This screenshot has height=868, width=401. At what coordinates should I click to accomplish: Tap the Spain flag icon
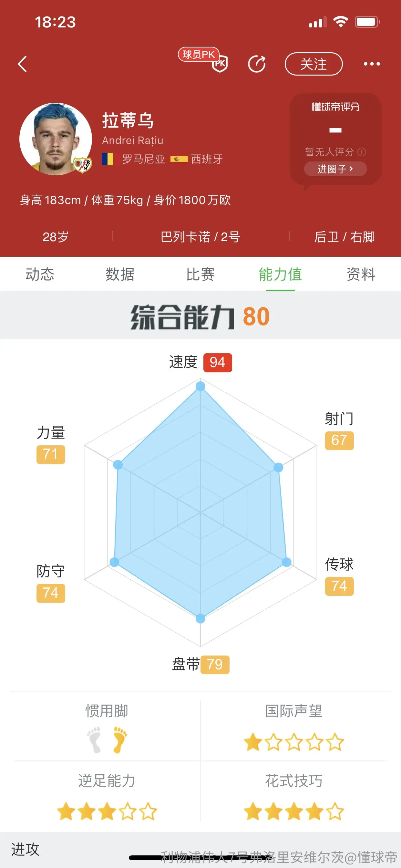click(179, 159)
